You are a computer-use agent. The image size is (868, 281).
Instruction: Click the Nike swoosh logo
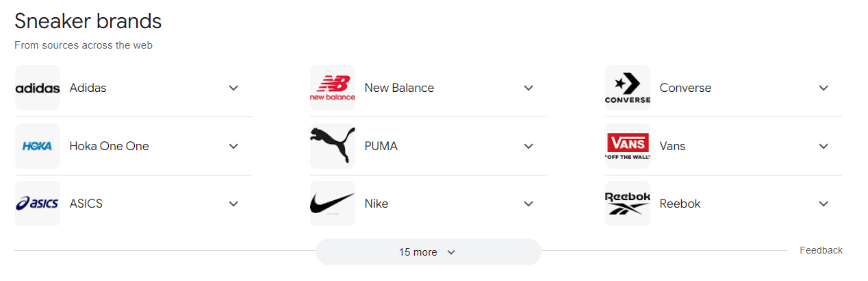(332, 204)
